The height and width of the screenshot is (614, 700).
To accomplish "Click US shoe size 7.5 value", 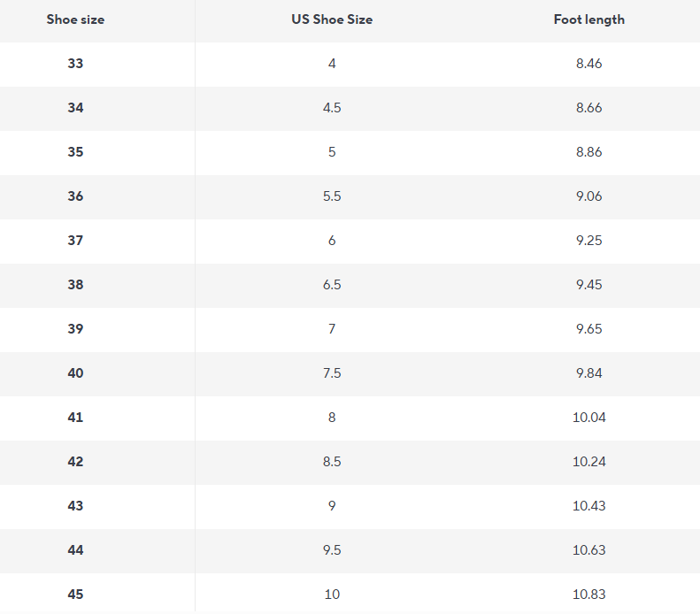I will click(332, 373).
